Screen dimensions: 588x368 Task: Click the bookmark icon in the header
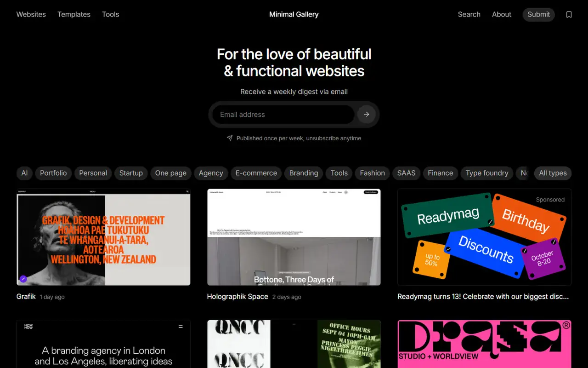569,15
